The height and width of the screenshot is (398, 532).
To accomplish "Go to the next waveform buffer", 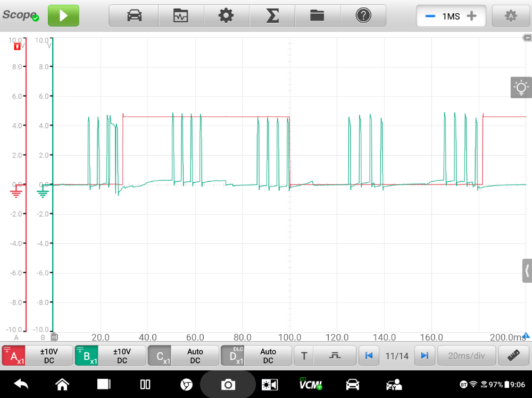I will (424, 356).
